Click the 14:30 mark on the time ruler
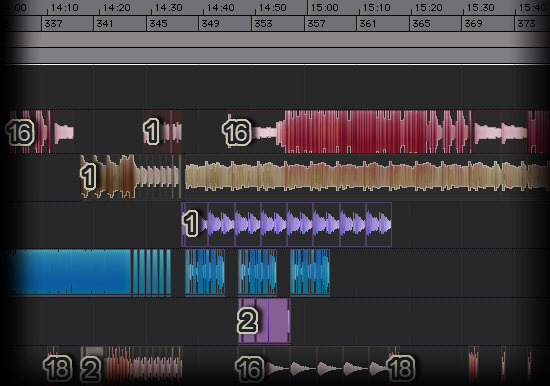Image resolution: width=550 pixels, height=386 pixels. [168, 7]
